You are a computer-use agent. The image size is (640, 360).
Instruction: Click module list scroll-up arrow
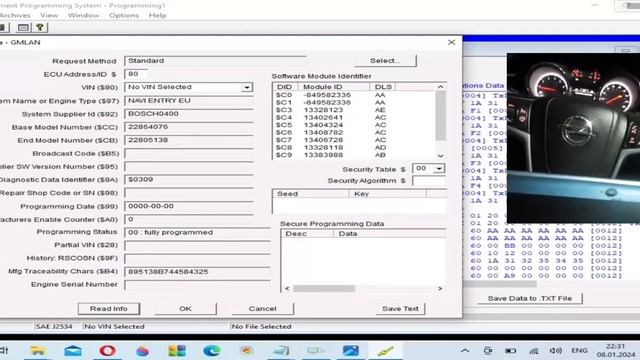tap(440, 87)
